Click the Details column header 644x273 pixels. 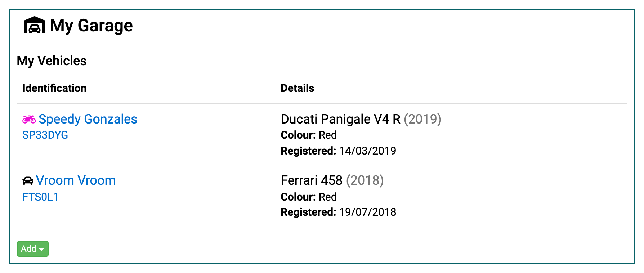point(298,88)
